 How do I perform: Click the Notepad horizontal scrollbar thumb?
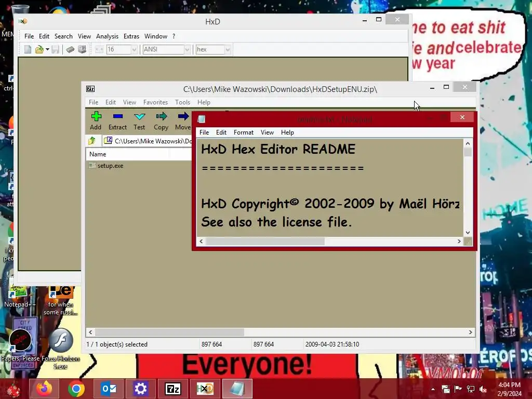[x=265, y=241]
